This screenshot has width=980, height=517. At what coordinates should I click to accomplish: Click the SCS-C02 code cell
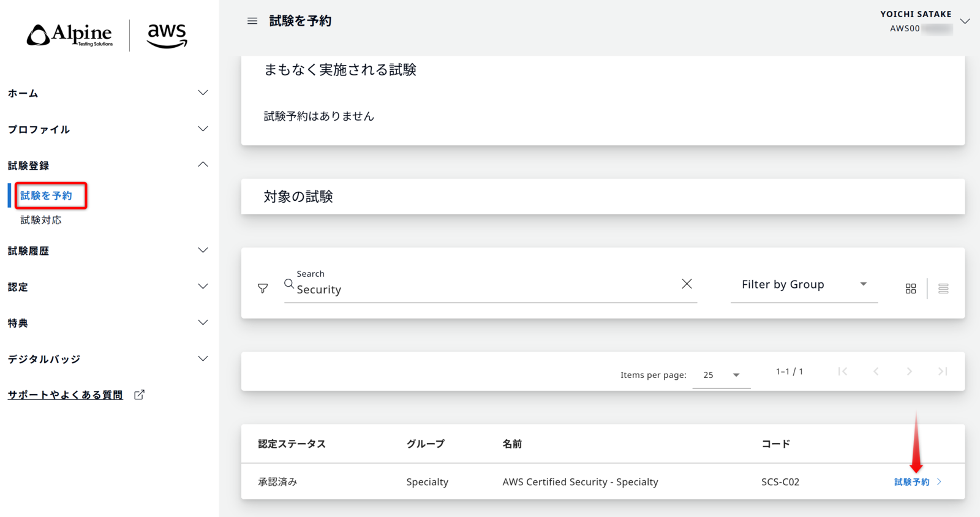780,482
